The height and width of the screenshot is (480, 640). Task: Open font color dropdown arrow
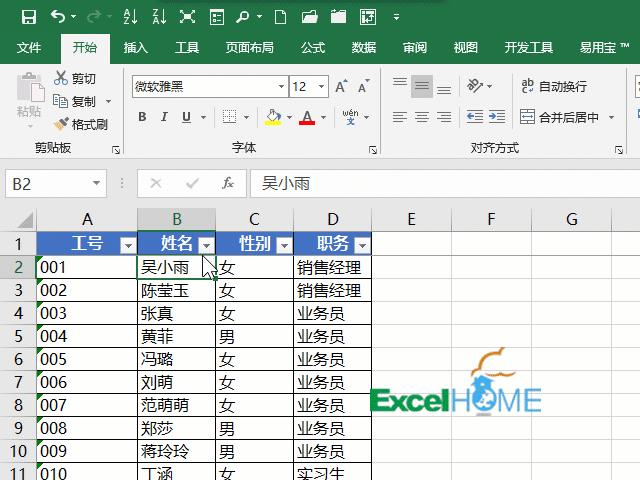(x=324, y=118)
